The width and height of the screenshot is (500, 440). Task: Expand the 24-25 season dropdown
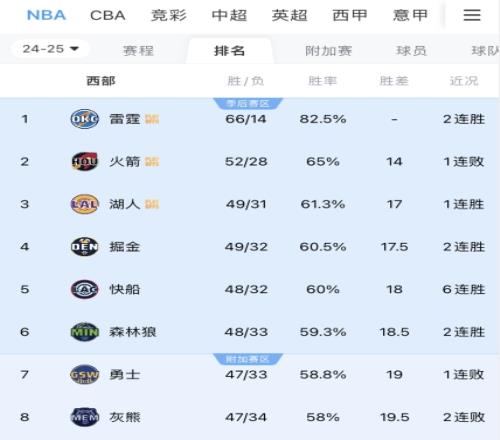pos(50,49)
